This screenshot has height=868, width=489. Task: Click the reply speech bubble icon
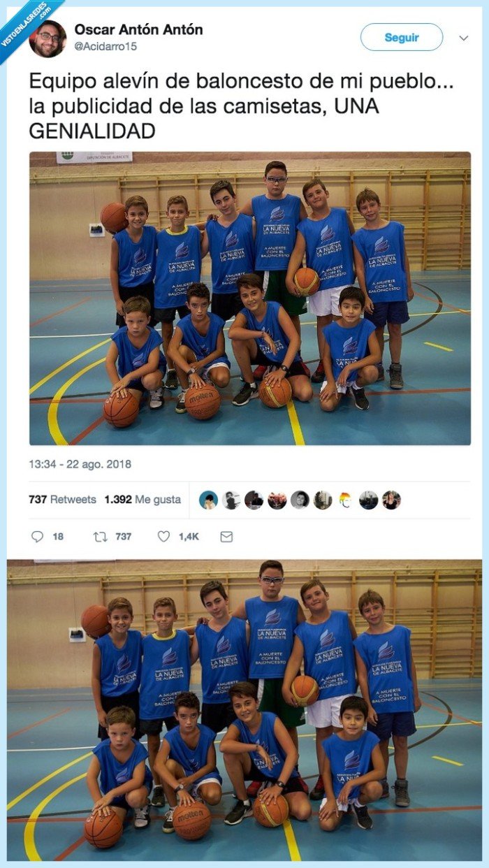tap(37, 537)
